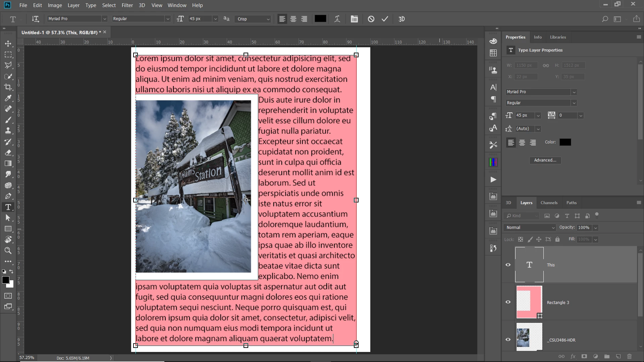The height and width of the screenshot is (362, 644).
Task: Hide the 'This' text layer
Action: click(x=508, y=265)
